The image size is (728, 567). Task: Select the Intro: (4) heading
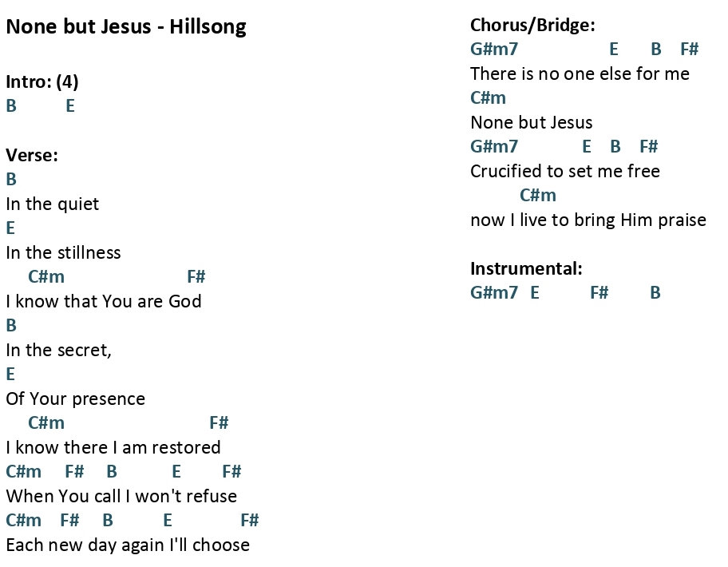pyautogui.click(x=42, y=81)
